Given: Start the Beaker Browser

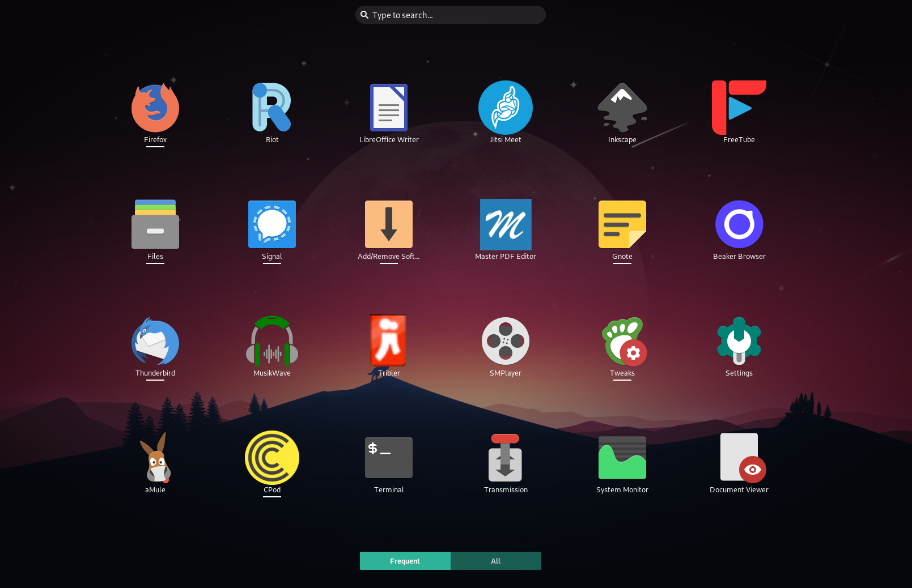Looking at the screenshot, I should pos(739,224).
